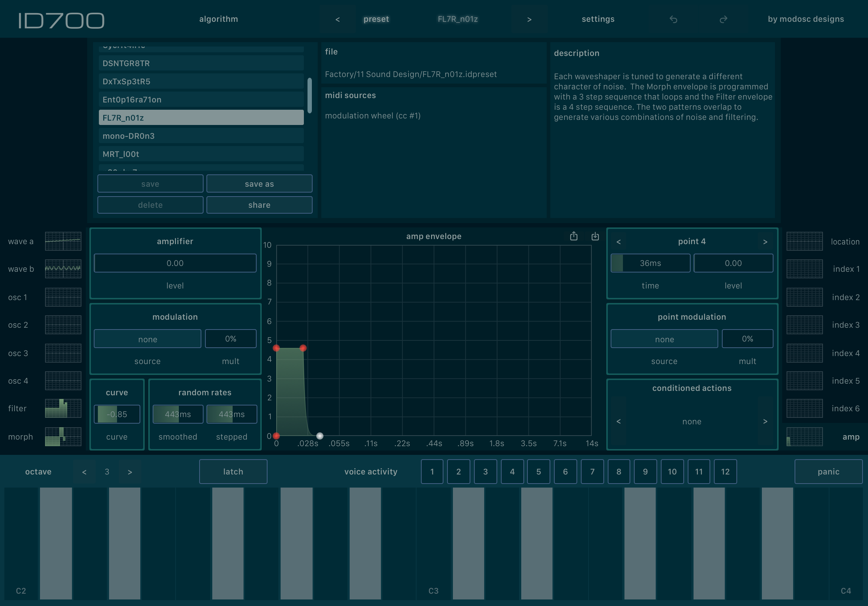Screen dimensions: 868x606
Task: Open the settings tab
Action: [598, 19]
